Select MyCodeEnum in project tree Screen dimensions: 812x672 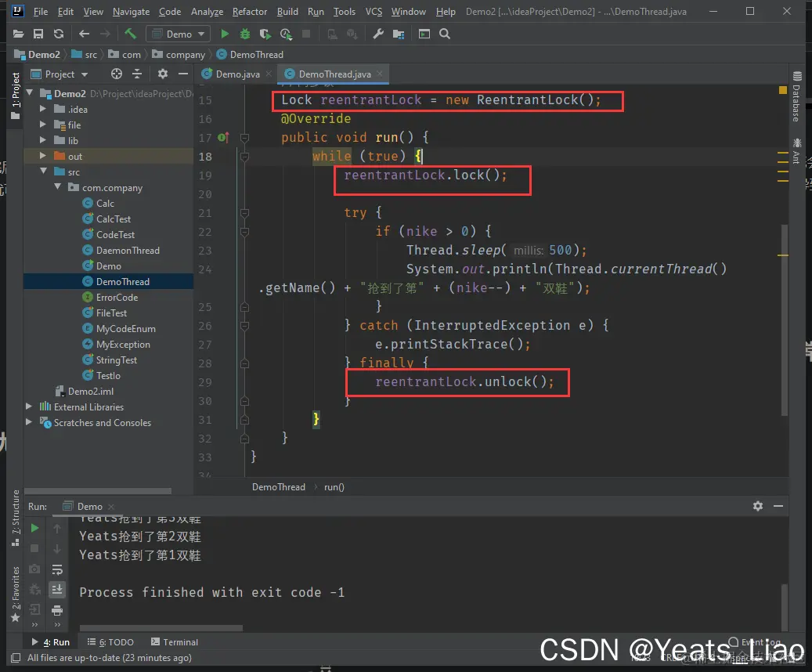[x=126, y=328]
